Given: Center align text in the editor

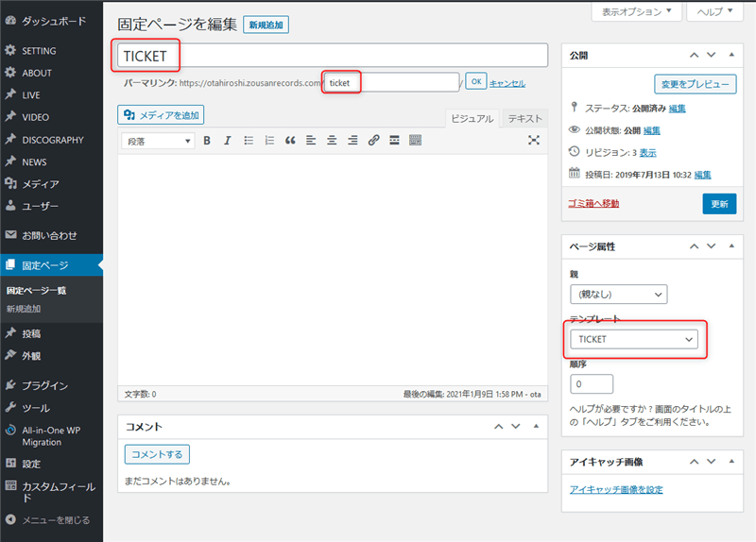Looking at the screenshot, I should pos(332,141).
